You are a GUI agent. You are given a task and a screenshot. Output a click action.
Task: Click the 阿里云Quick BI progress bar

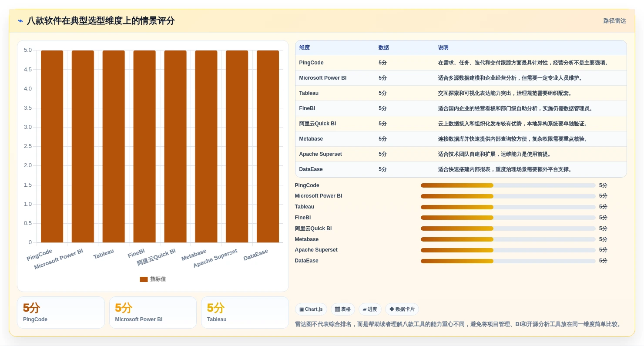coord(508,228)
